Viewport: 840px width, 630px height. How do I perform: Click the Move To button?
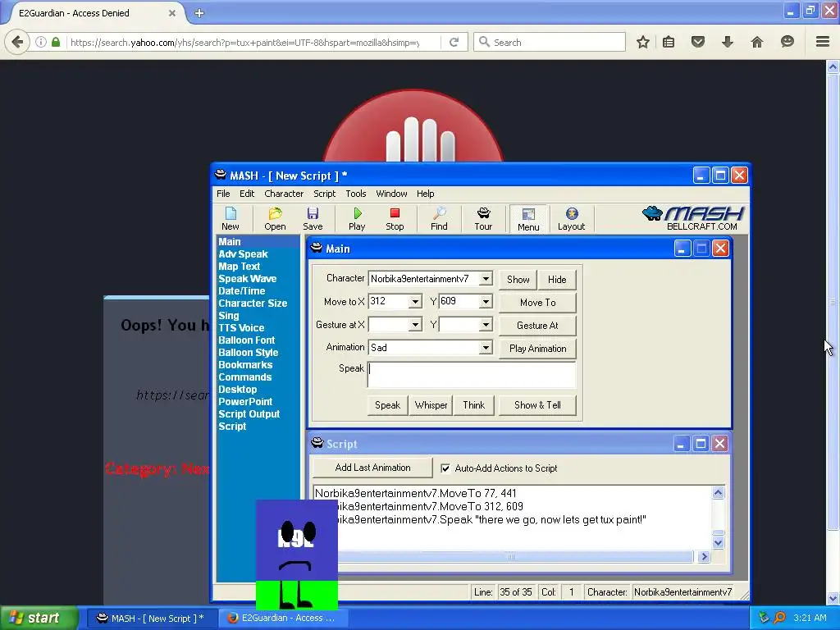537,303
